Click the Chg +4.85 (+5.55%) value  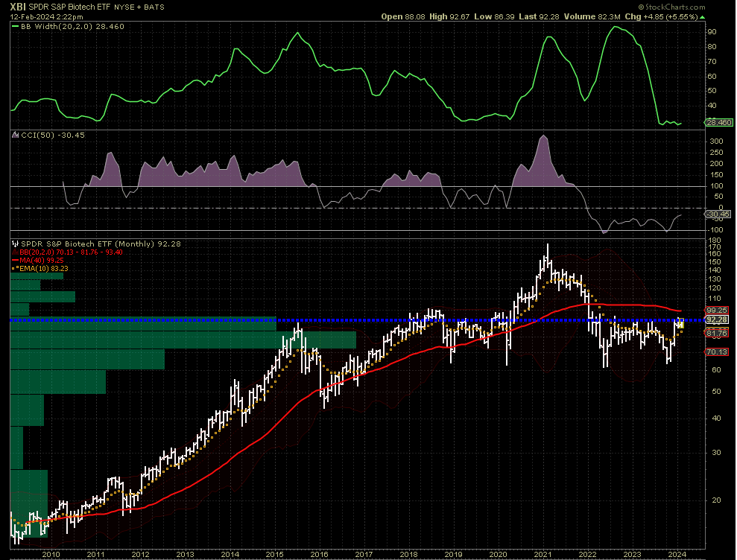tap(661, 16)
